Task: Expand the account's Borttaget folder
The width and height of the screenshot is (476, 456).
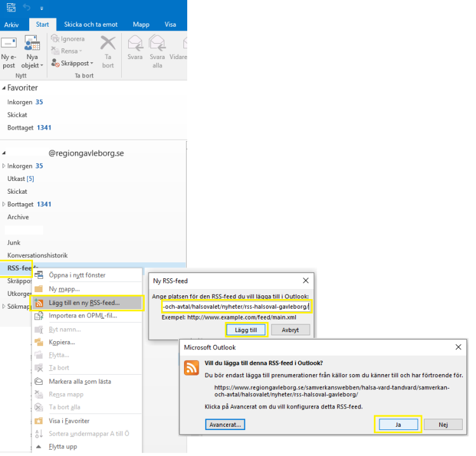Action: pyautogui.click(x=4, y=204)
